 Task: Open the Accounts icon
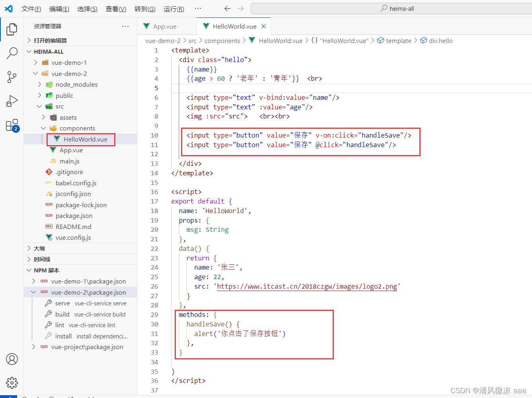(x=12, y=359)
